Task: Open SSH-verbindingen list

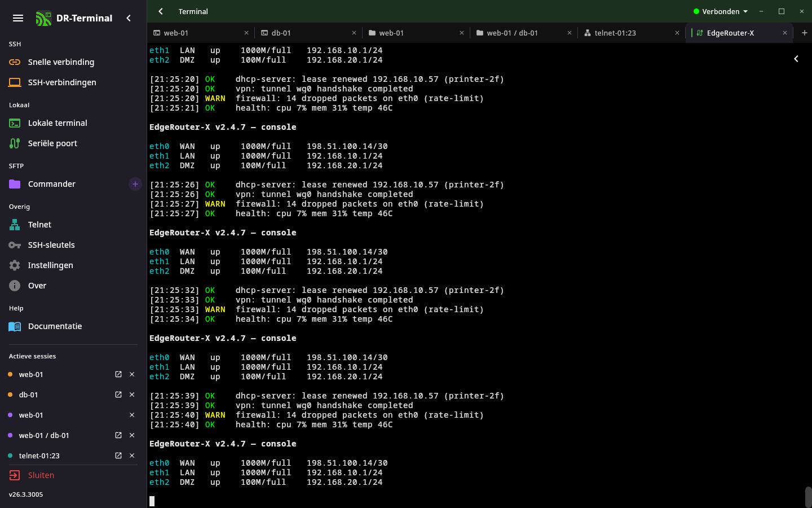Action: point(73,82)
